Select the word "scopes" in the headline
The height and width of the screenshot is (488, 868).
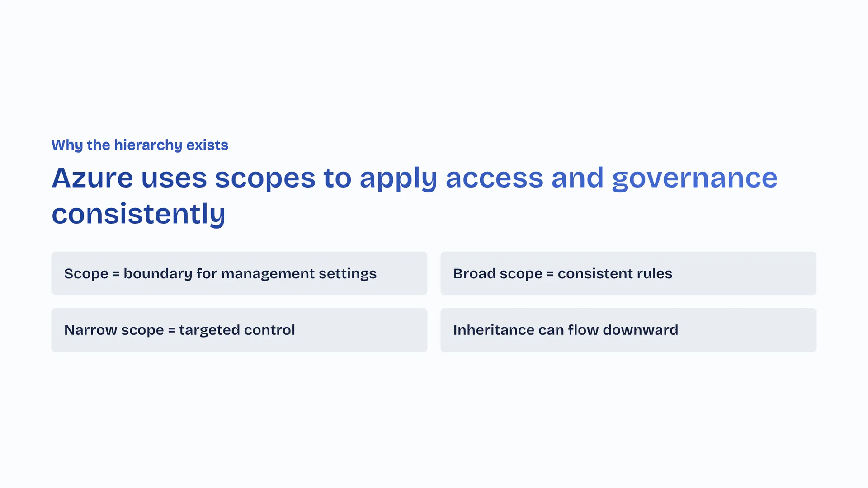(265, 178)
